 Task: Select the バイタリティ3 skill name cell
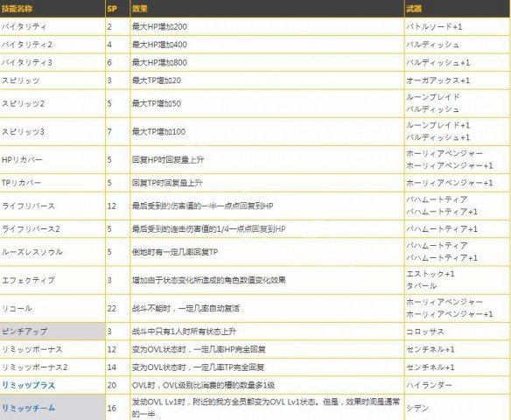pyautogui.click(x=52, y=62)
